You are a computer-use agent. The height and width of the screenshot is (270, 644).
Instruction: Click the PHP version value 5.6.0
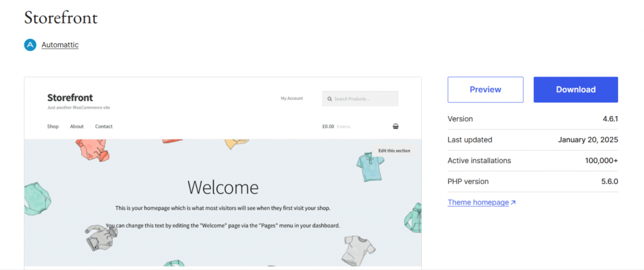click(x=609, y=181)
